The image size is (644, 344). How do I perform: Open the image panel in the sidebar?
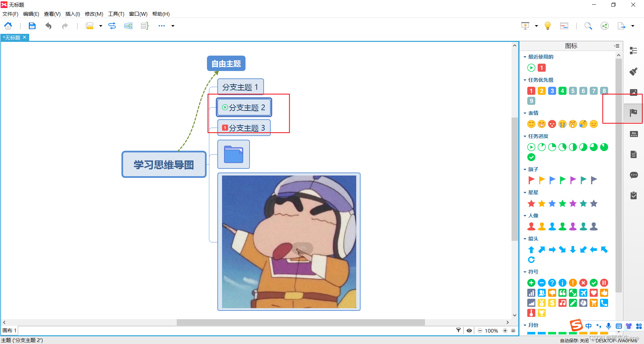click(x=633, y=92)
